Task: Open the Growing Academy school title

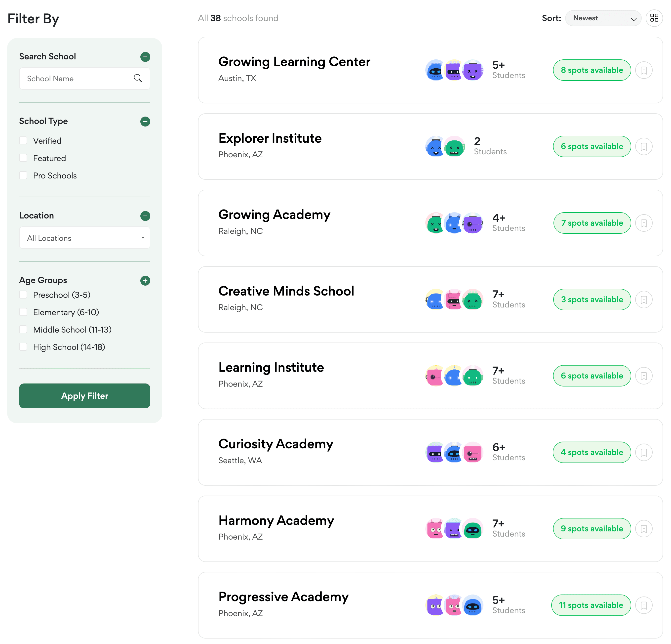Action: pos(274,215)
